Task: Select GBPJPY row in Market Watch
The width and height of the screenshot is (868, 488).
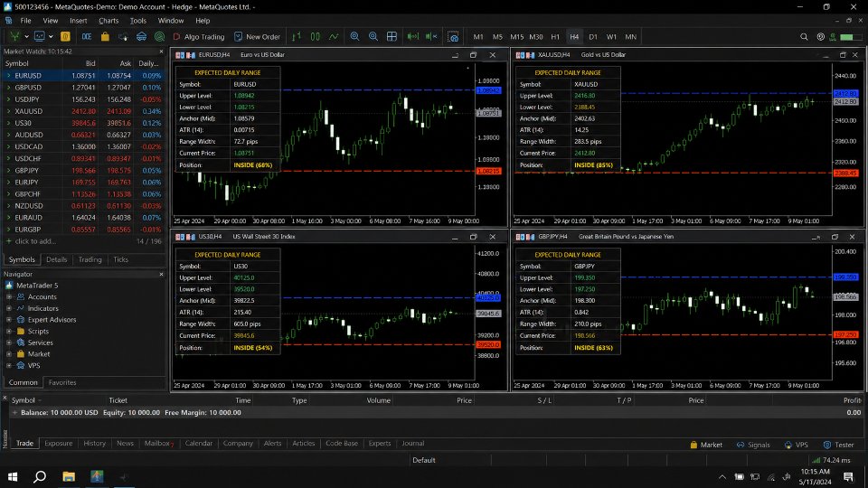Action: (83, 171)
